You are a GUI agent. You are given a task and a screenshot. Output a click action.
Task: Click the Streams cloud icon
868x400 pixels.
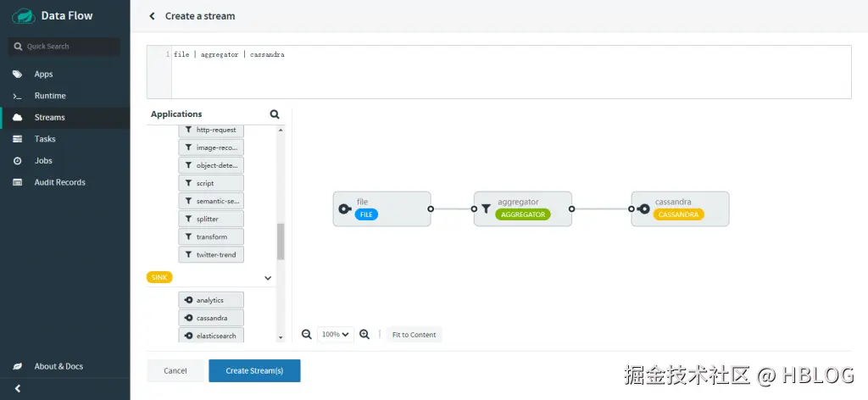pos(18,117)
